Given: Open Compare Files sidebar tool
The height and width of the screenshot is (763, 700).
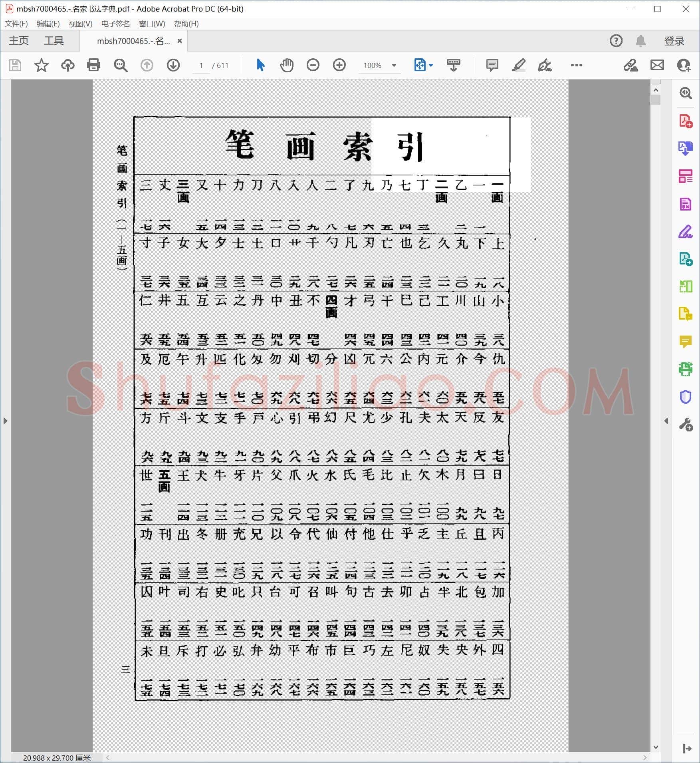Looking at the screenshot, I should click(686, 286).
